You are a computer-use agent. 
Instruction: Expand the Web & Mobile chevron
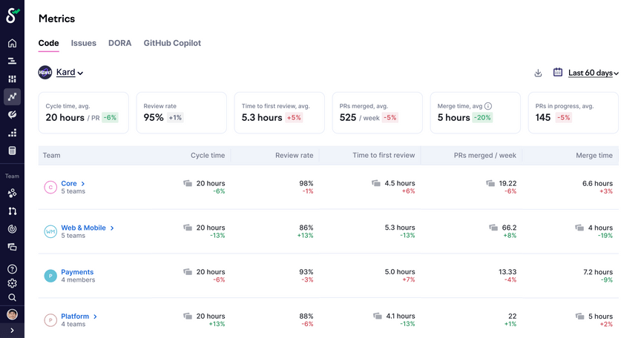click(112, 228)
